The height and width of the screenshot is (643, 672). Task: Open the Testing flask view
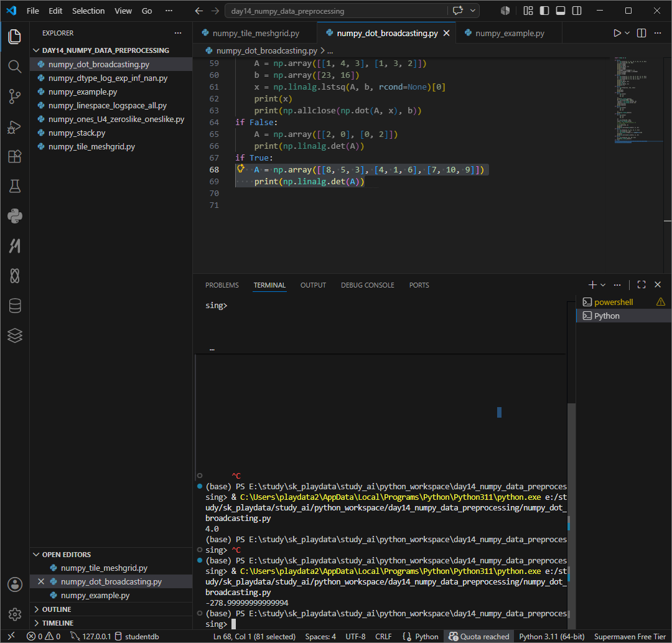(14, 186)
